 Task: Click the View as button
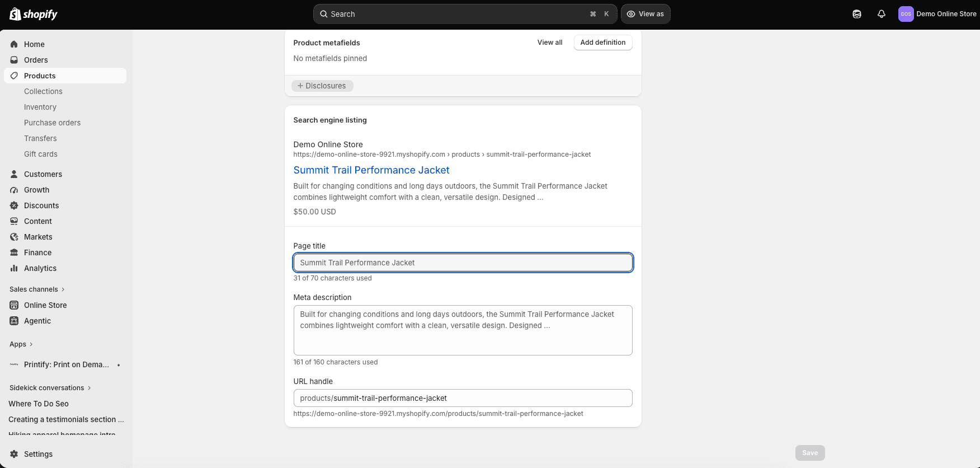click(x=646, y=14)
